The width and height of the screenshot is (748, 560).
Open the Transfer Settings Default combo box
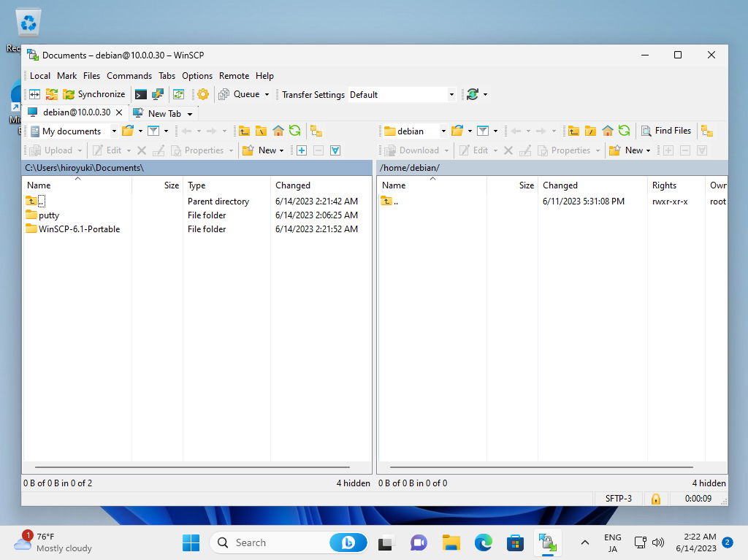(x=402, y=94)
